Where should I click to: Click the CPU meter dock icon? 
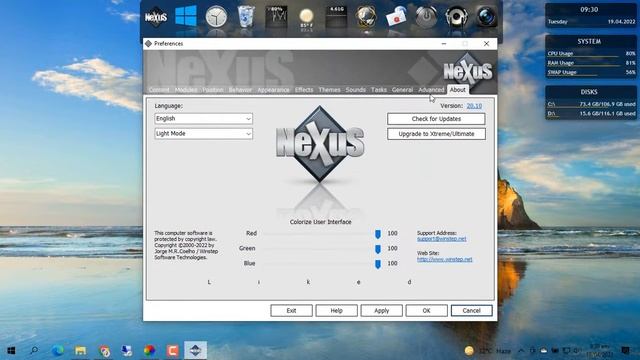[x=276, y=17]
